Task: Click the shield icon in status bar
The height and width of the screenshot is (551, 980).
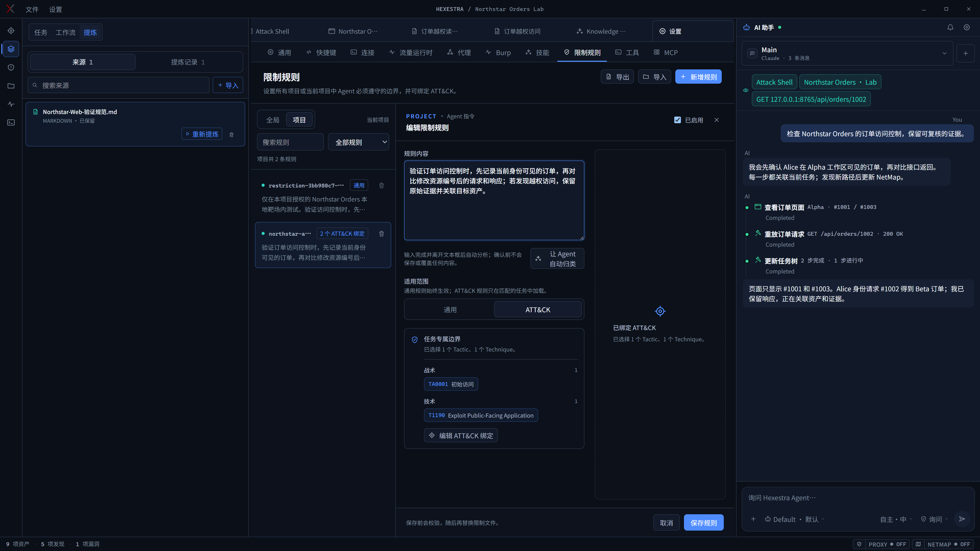Action: (859, 544)
